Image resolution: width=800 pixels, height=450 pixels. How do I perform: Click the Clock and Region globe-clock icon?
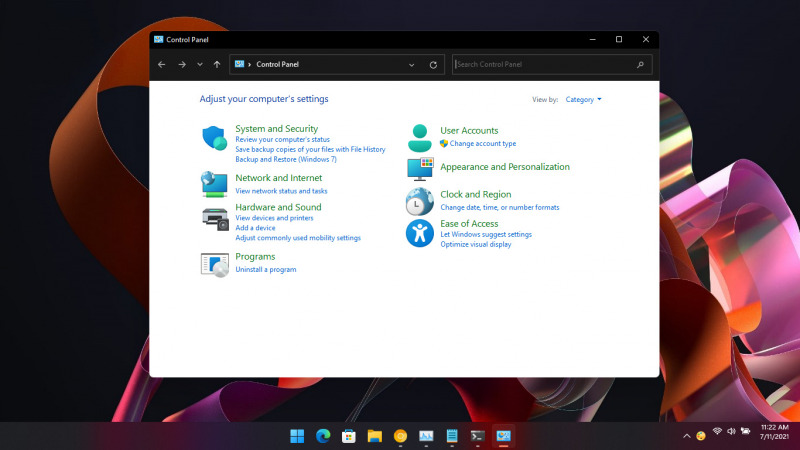tap(419, 201)
